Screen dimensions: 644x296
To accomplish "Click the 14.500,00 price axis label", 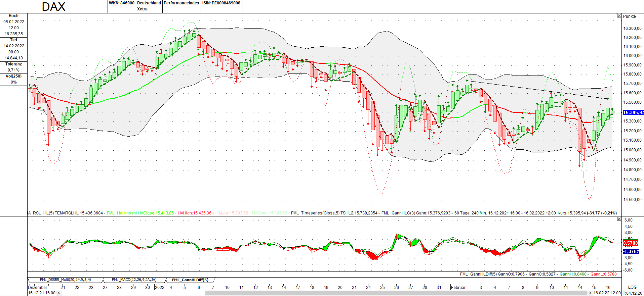I will coord(633,200).
